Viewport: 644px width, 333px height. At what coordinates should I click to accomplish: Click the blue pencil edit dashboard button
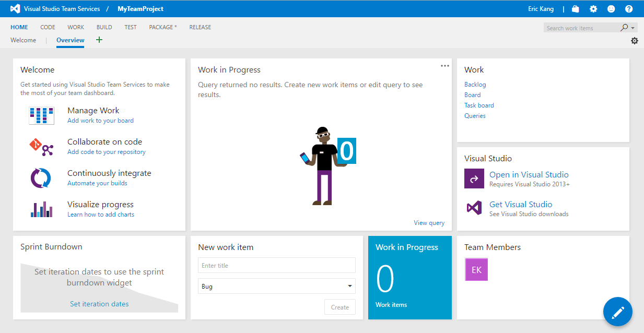tap(618, 312)
